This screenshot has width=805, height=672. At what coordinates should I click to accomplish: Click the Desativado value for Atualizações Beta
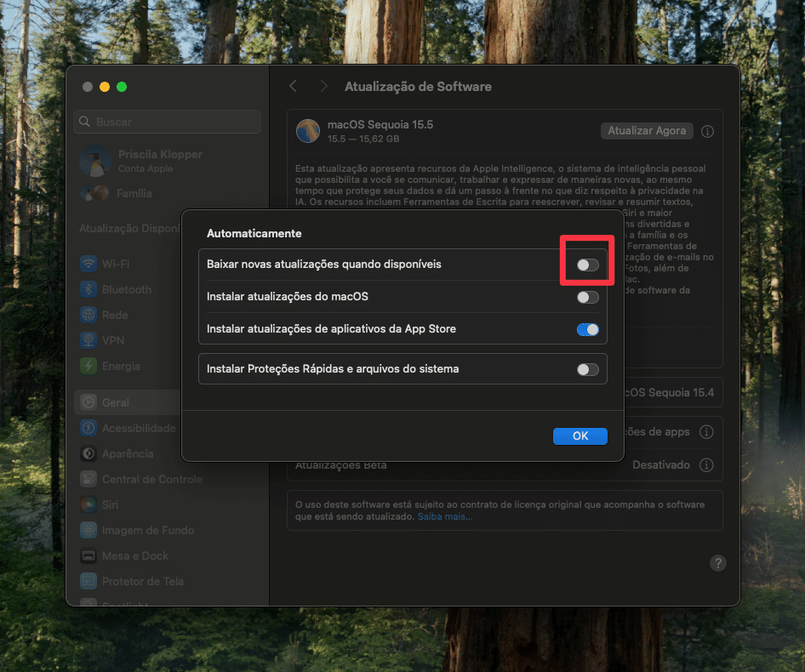660,465
